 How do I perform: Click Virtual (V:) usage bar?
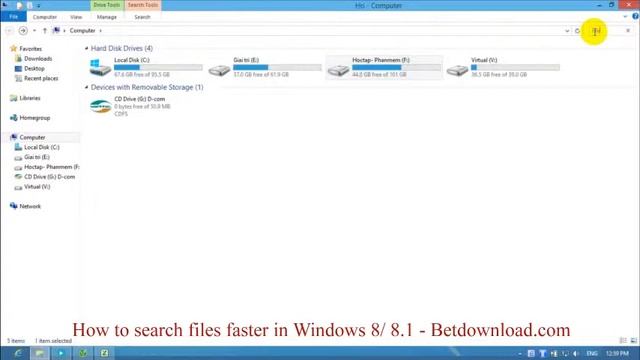tap(515, 67)
